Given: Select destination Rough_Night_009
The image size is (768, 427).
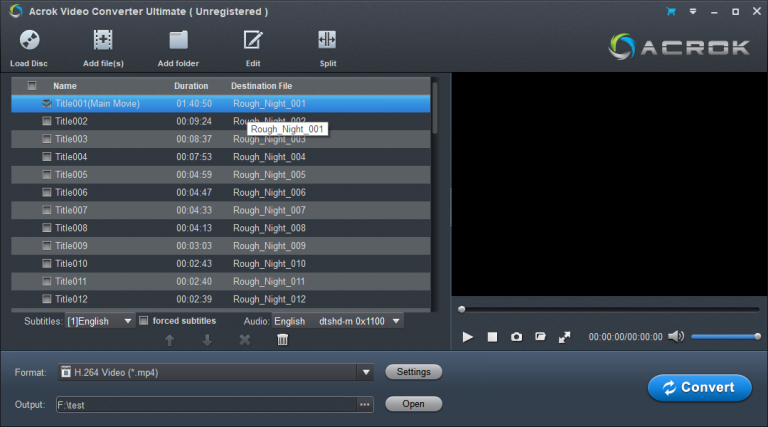Looking at the screenshot, I should [269, 246].
